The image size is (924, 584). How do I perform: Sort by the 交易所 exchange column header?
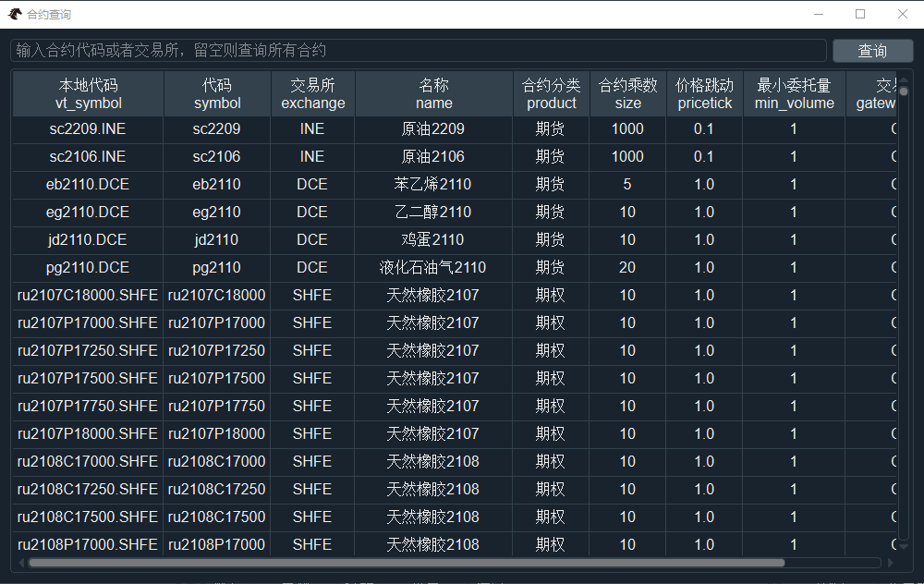[312, 93]
